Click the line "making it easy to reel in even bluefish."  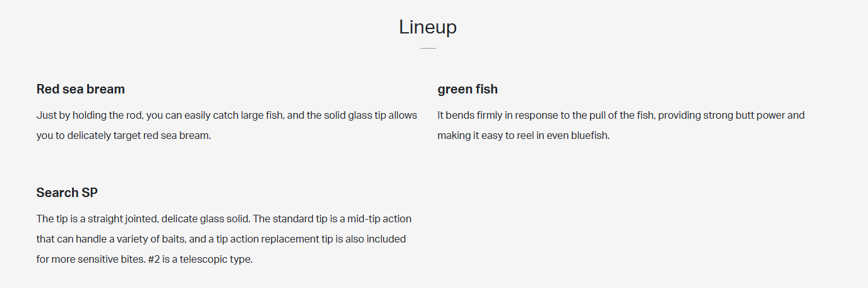[x=523, y=135]
